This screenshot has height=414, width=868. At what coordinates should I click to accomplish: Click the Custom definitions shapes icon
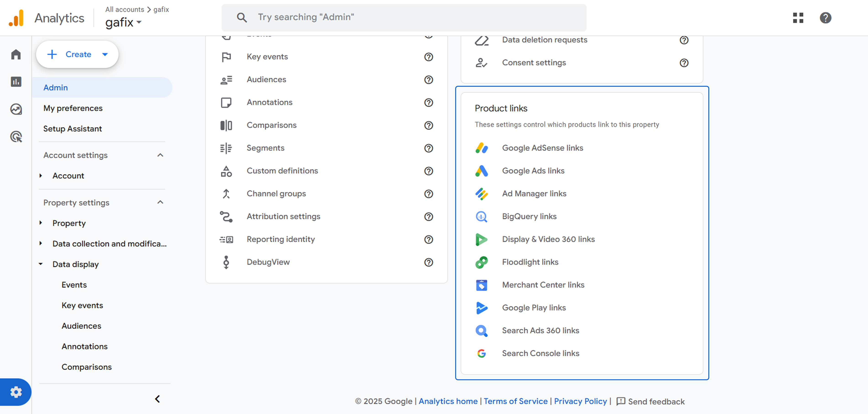[x=226, y=171]
